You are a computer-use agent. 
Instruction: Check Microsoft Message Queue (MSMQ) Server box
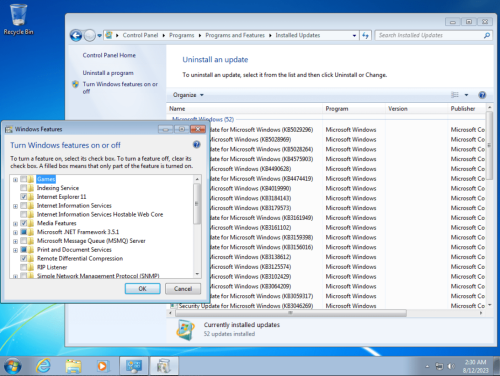(x=24, y=241)
